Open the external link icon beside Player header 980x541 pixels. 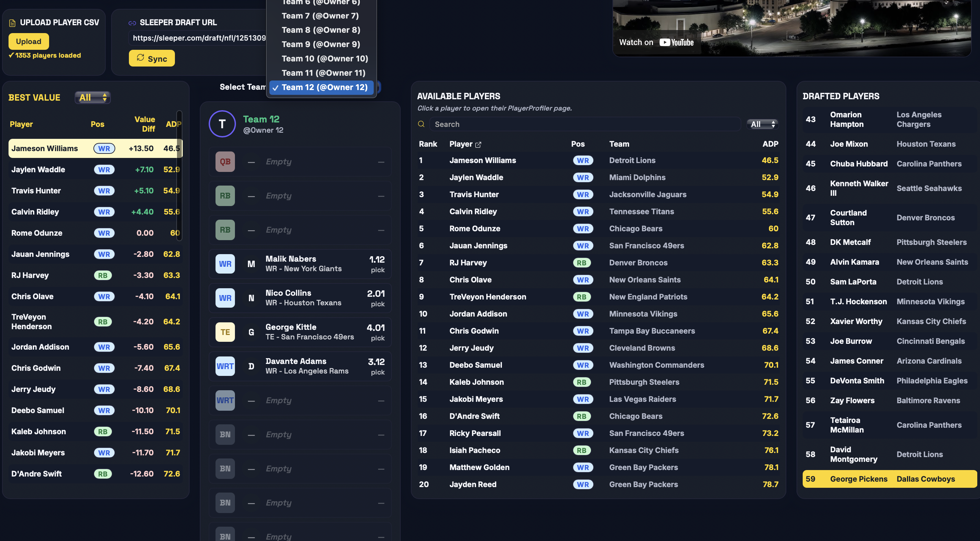click(478, 145)
